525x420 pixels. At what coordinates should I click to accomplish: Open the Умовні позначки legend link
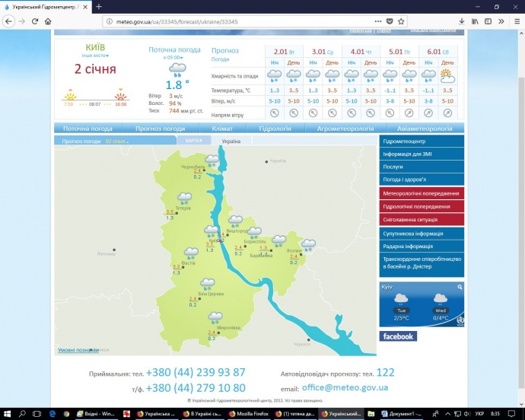tap(78, 350)
